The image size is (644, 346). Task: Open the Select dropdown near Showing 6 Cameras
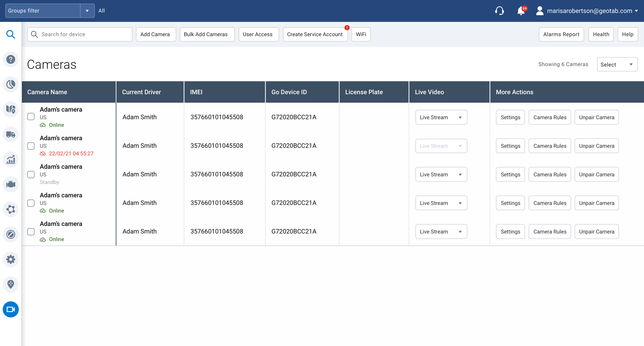(x=617, y=64)
